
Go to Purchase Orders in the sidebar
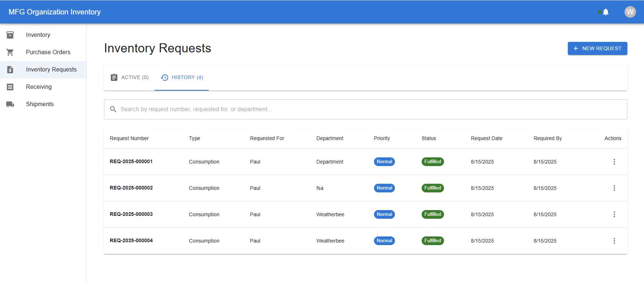48,52
